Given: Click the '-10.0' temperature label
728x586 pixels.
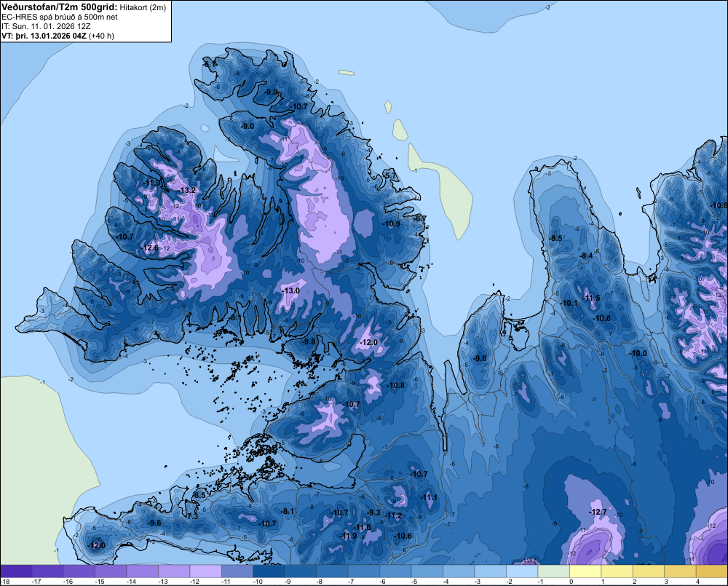Looking at the screenshot, I should 638,353.
